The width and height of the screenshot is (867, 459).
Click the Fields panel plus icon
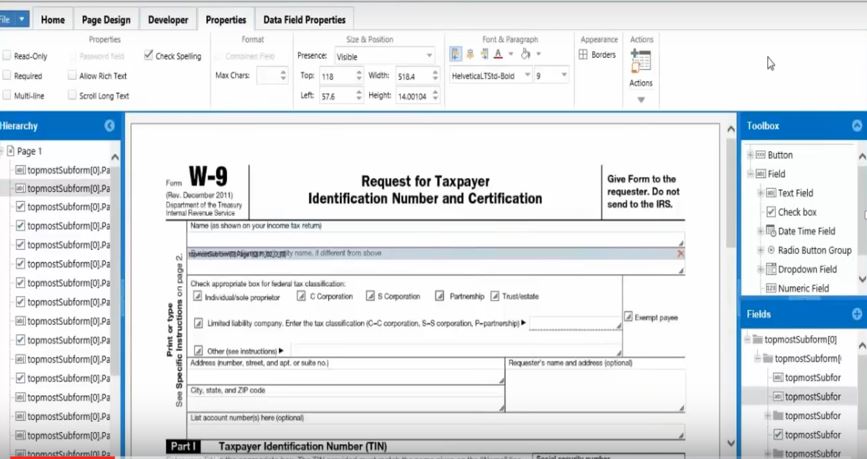(x=857, y=314)
